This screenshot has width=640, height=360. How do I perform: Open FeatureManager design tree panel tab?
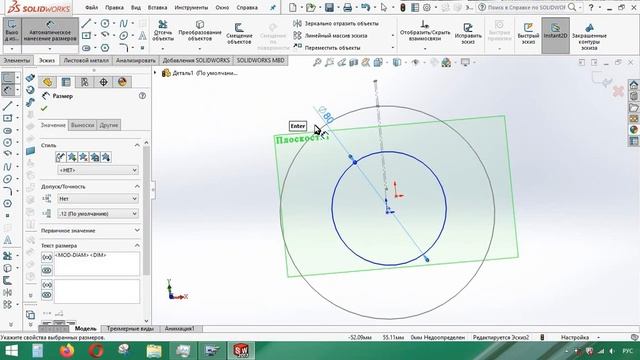point(47,82)
